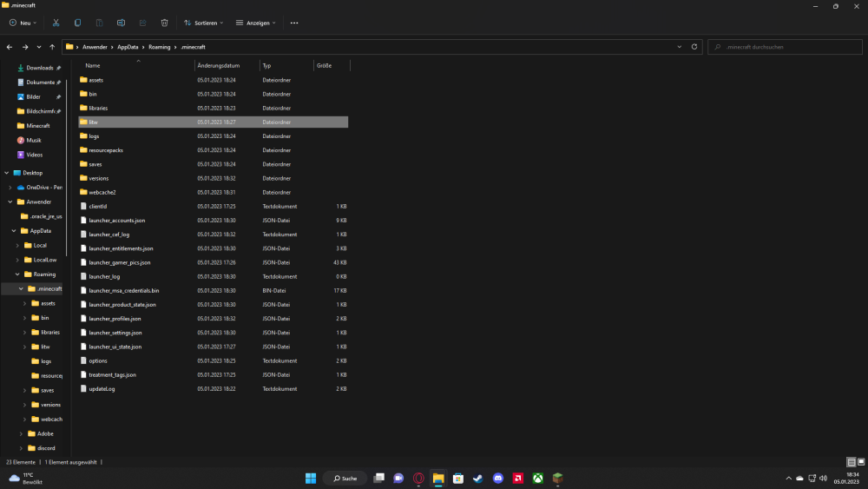The image size is (868, 489).
Task: Show hidden system tray icons
Action: 788,478
